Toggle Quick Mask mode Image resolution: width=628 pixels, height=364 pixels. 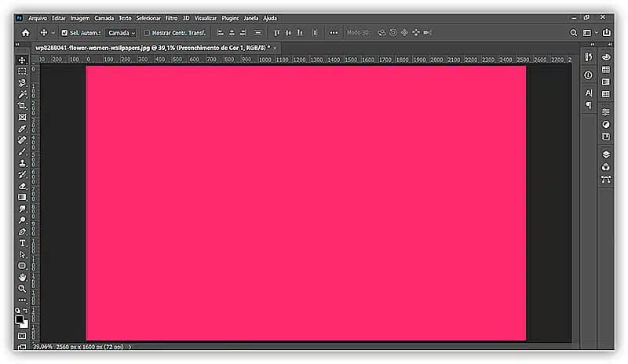pos(22,336)
